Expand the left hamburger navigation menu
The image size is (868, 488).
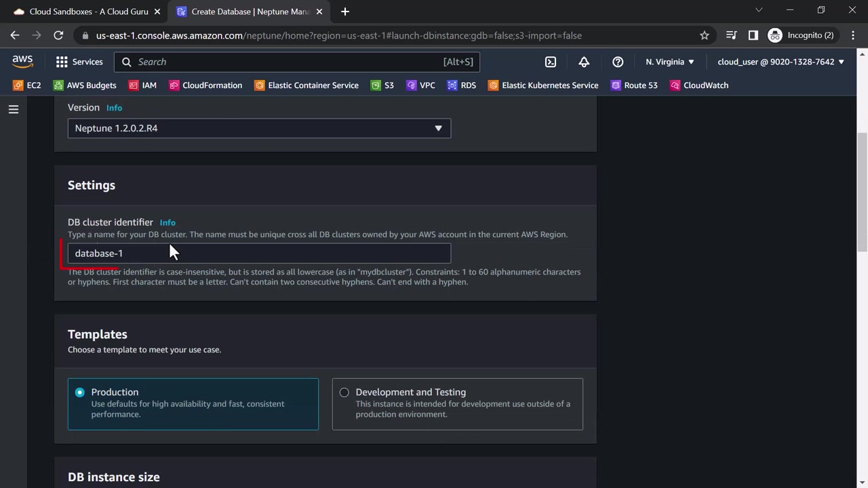(x=14, y=109)
